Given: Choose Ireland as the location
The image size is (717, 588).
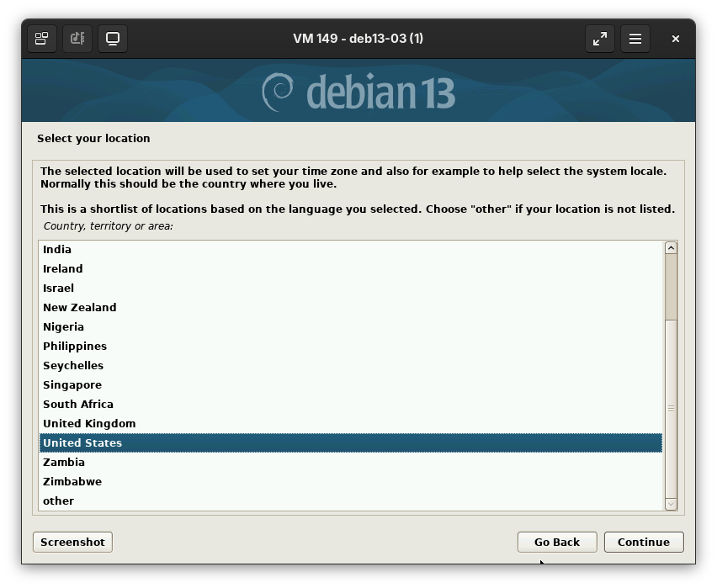Looking at the screenshot, I should click(63, 268).
